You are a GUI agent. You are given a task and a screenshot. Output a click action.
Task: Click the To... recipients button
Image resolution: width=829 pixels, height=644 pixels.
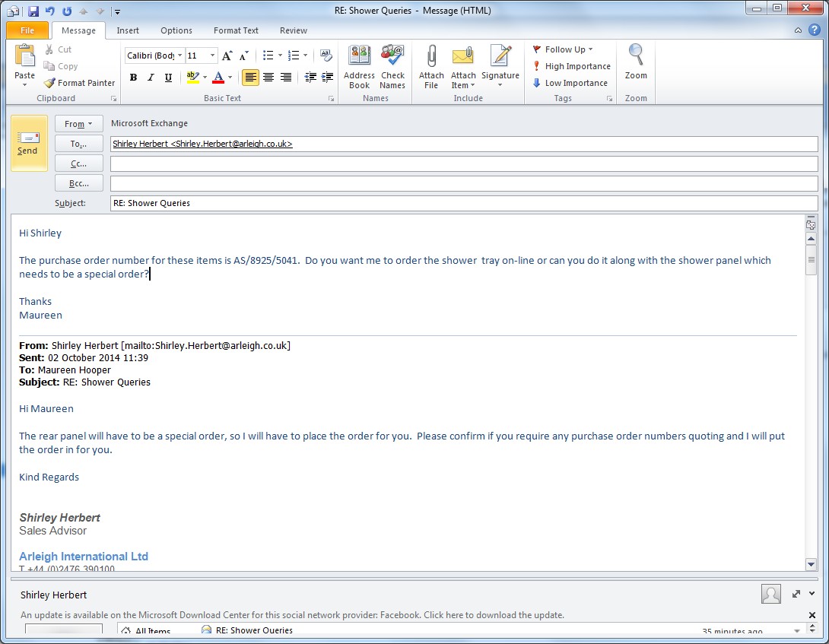click(x=79, y=144)
